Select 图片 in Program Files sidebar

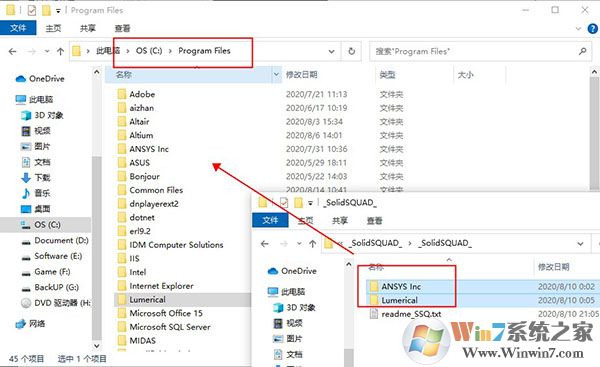[36, 146]
